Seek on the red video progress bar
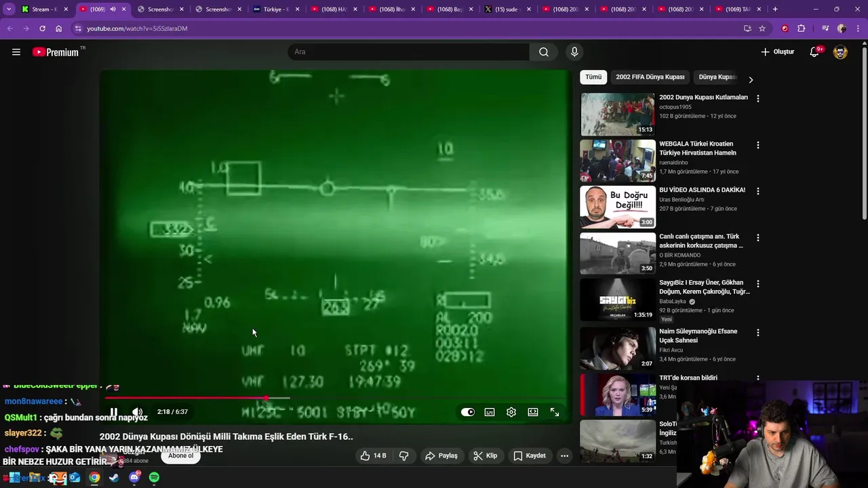Viewport: 868px width, 488px height. coord(336,399)
